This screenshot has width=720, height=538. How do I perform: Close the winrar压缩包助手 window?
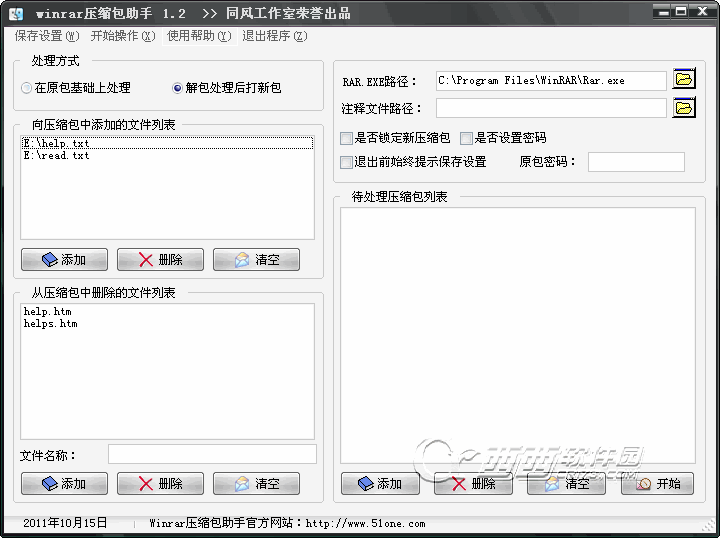(702, 11)
